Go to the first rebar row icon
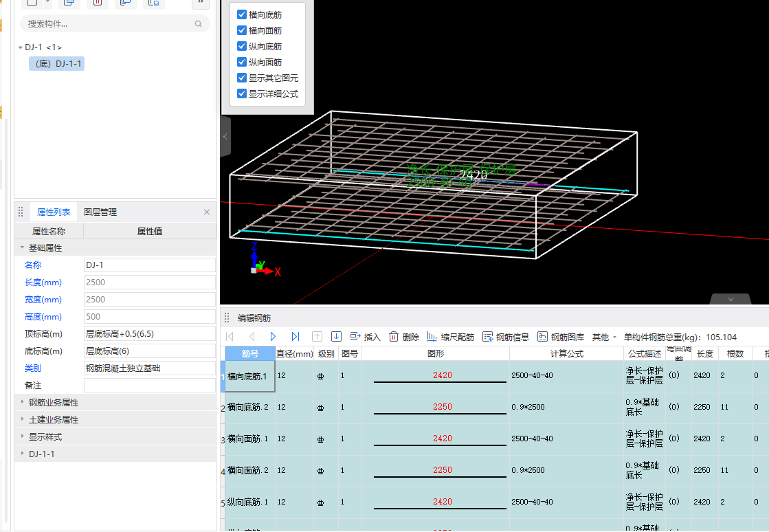 pyautogui.click(x=230, y=336)
